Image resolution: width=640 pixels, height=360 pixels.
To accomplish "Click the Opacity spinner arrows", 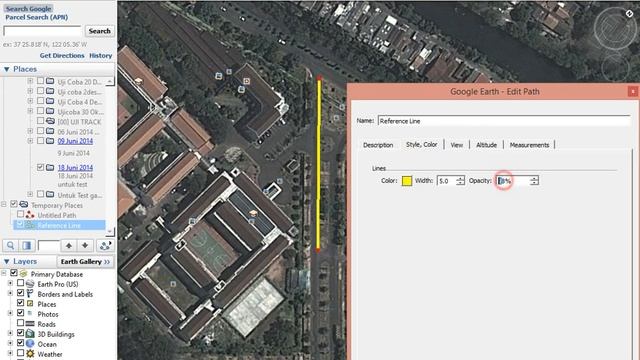I will pos(534,180).
